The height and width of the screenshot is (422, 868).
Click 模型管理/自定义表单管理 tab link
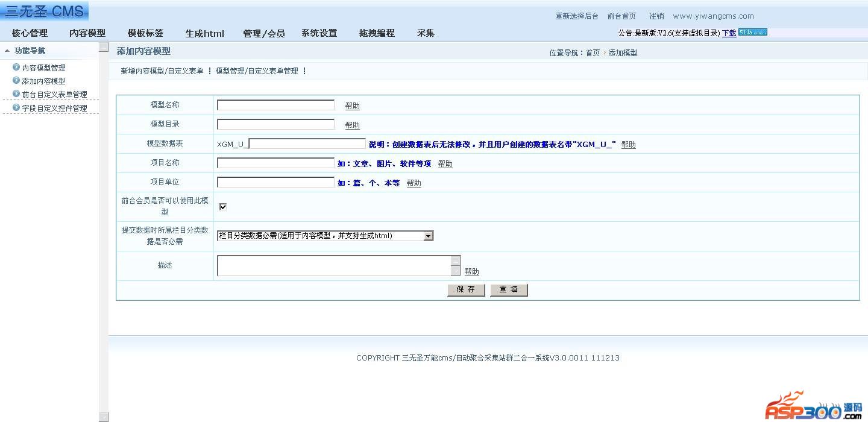[x=257, y=71]
